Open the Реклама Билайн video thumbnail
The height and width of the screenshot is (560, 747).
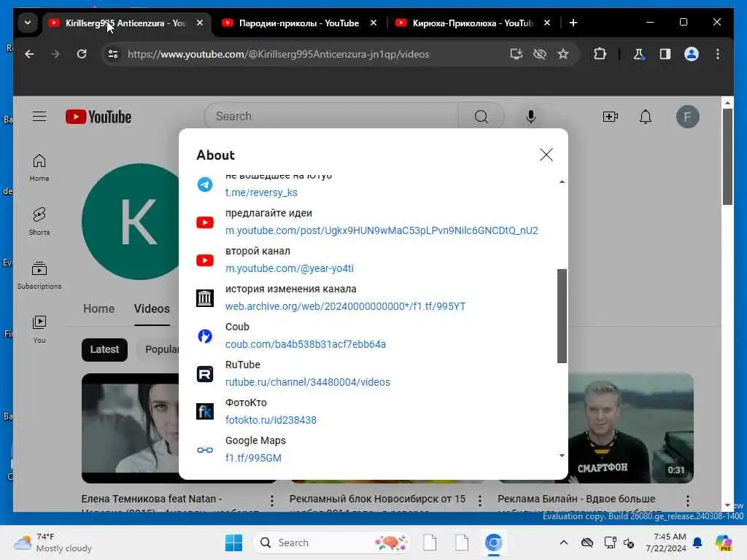631,427
